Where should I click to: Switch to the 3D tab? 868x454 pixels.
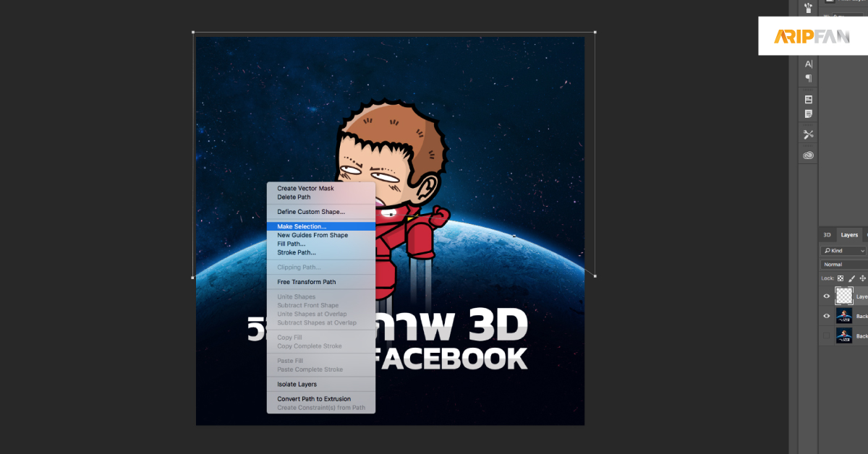(x=827, y=235)
